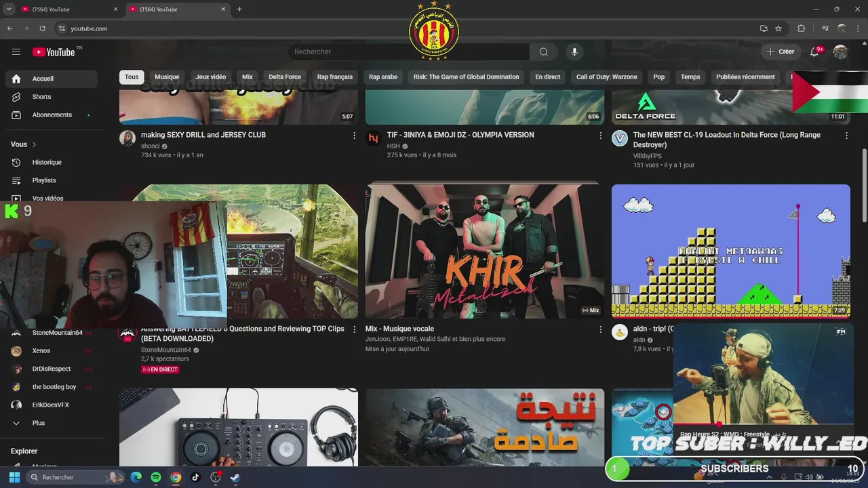Select the Tous filter chip
Image resolution: width=868 pixels, height=488 pixels.
(132, 77)
